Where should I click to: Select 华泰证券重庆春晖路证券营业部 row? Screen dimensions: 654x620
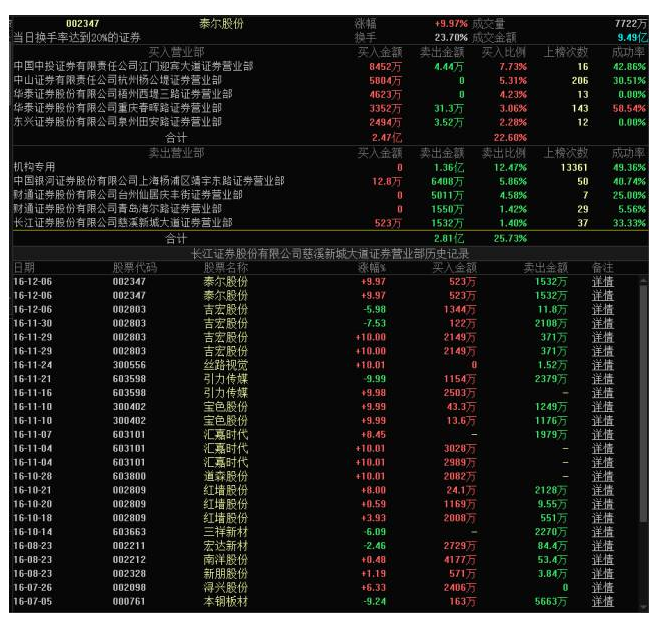coord(330,108)
